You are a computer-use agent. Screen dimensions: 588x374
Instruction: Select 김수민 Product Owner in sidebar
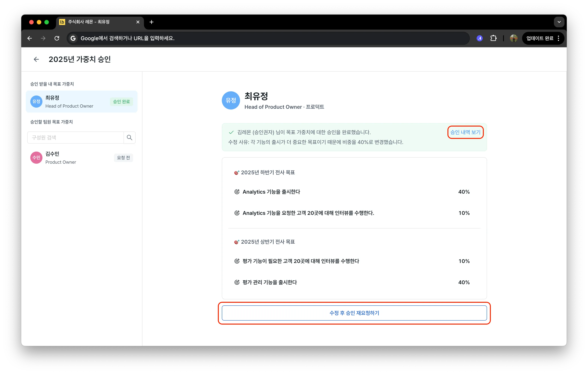pyautogui.click(x=82, y=158)
